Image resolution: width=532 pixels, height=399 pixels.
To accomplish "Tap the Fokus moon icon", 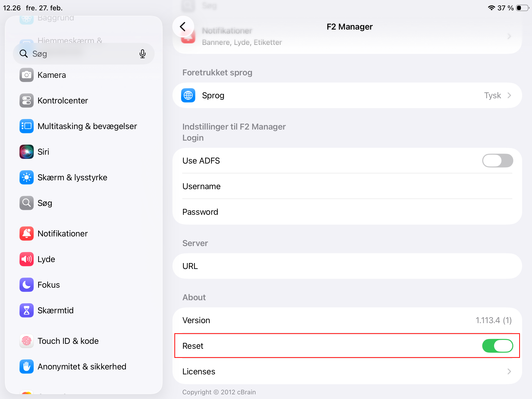I will click(27, 285).
